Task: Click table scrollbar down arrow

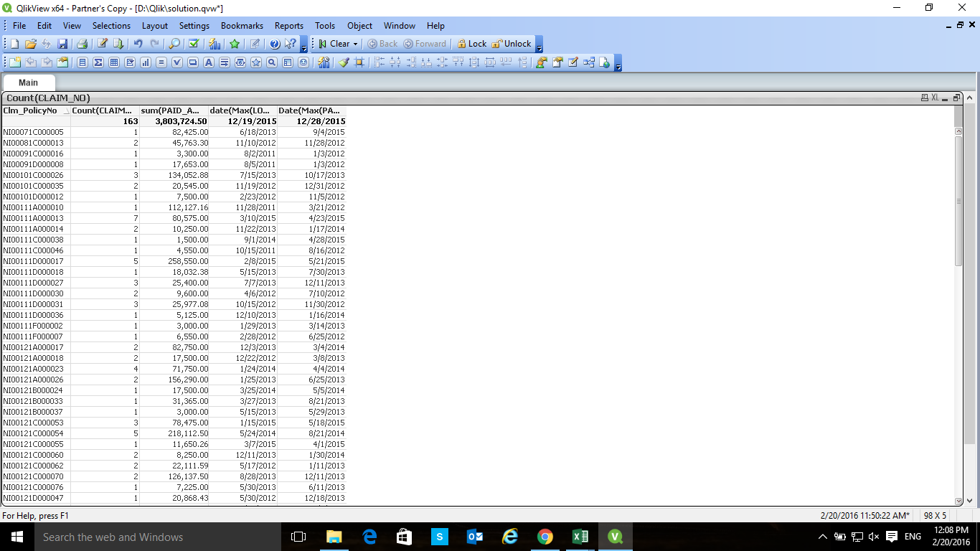Action: (958, 501)
